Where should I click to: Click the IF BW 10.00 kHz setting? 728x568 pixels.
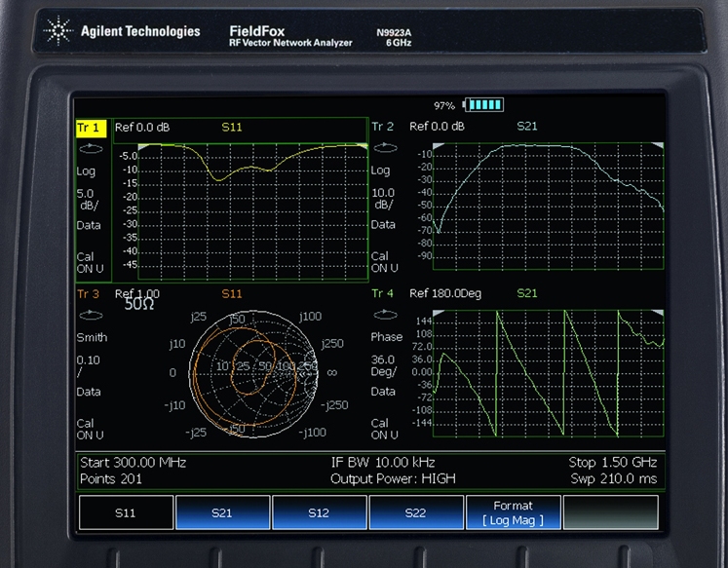click(x=383, y=462)
